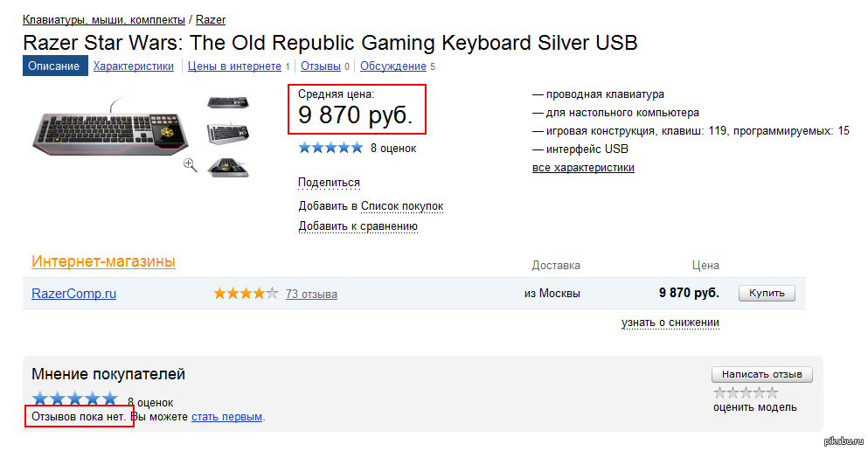The width and height of the screenshot is (868, 451).
Task: Open the Цены в интернете tab
Action: click(x=234, y=66)
